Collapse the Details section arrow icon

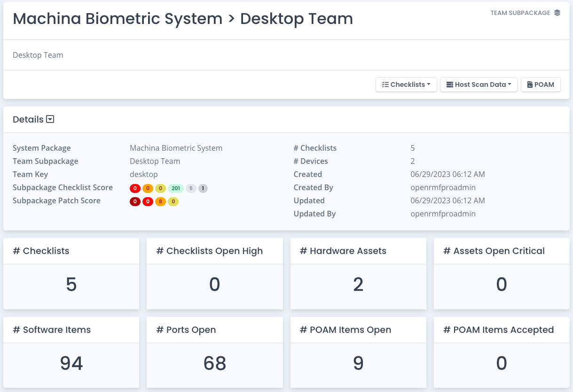click(x=50, y=119)
